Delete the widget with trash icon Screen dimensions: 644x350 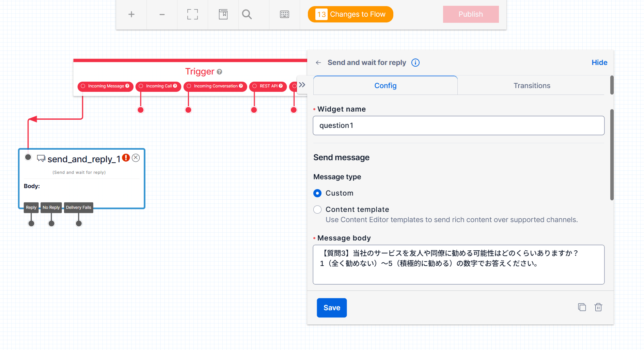(598, 307)
